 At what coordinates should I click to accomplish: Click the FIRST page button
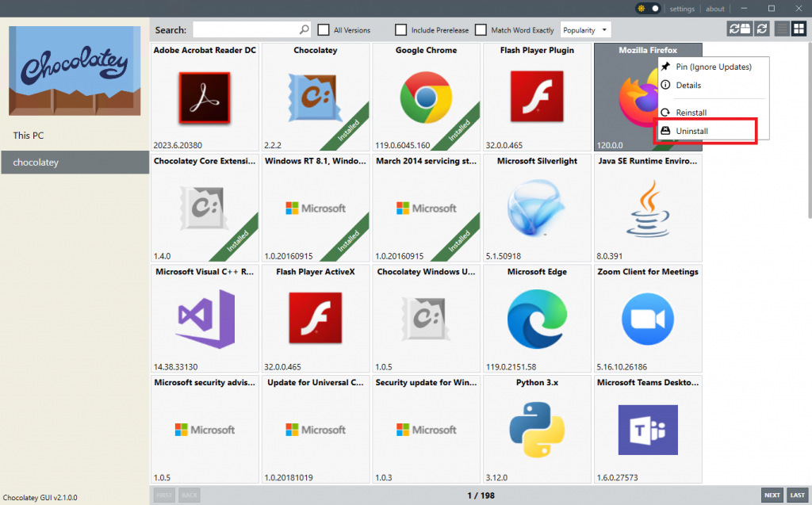(164, 495)
